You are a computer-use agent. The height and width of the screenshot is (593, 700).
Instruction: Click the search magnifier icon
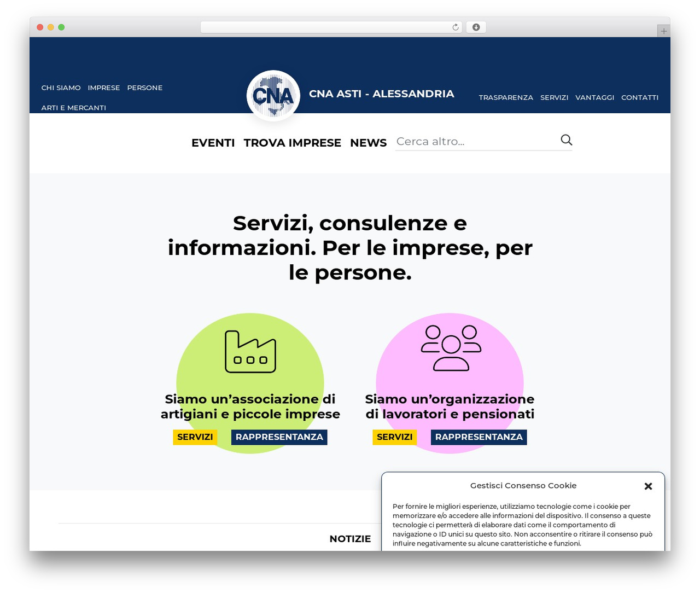tap(566, 140)
